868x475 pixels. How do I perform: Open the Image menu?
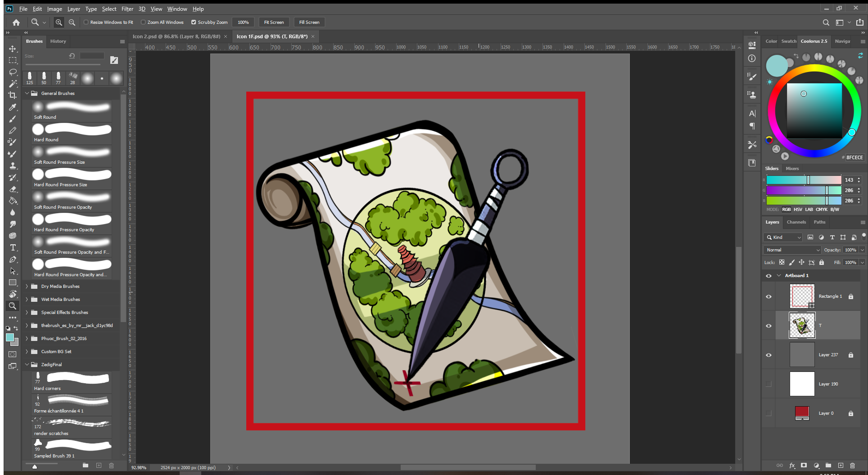pyautogui.click(x=54, y=9)
